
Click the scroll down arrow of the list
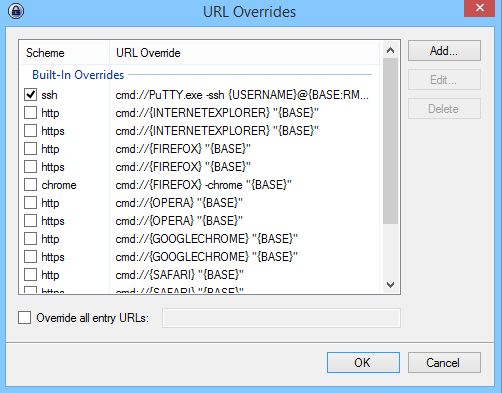(390, 285)
